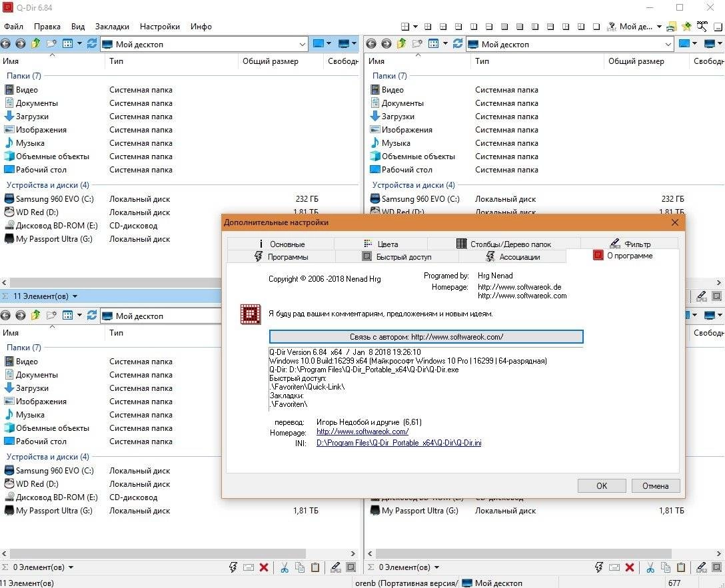The height and width of the screenshot is (588, 725).
Task: Click paste clipboard icon in bottom-left pane
Action: coord(315,567)
